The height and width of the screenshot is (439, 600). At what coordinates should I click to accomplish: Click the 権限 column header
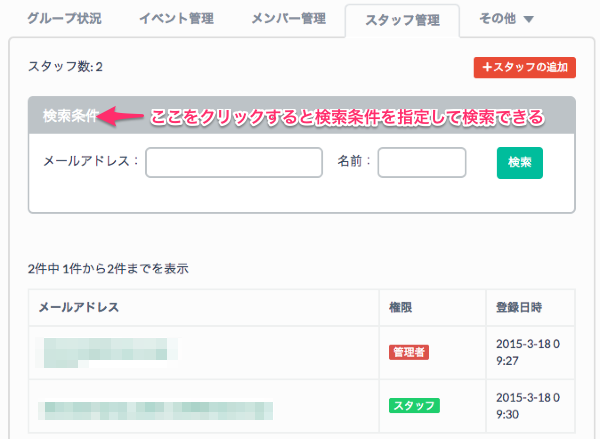400,306
